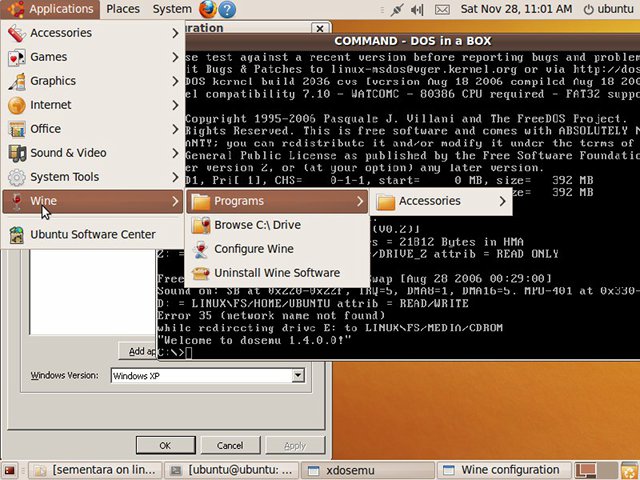This screenshot has width=640, height=480.
Task: Open the Help icon in top panel
Action: tap(227, 9)
